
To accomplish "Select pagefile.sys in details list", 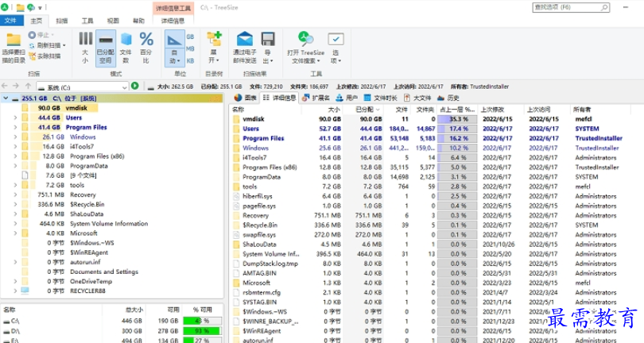I will point(258,206).
